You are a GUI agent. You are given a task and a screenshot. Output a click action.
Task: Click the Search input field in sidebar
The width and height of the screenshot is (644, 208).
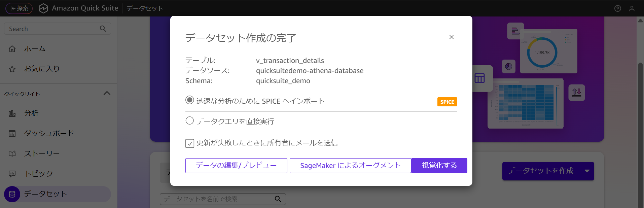[58, 29]
